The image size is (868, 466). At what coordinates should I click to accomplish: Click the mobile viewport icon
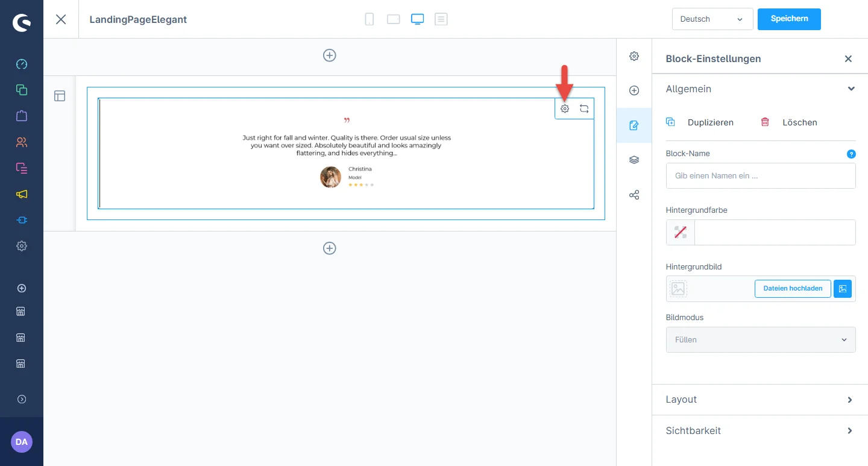[x=370, y=19]
